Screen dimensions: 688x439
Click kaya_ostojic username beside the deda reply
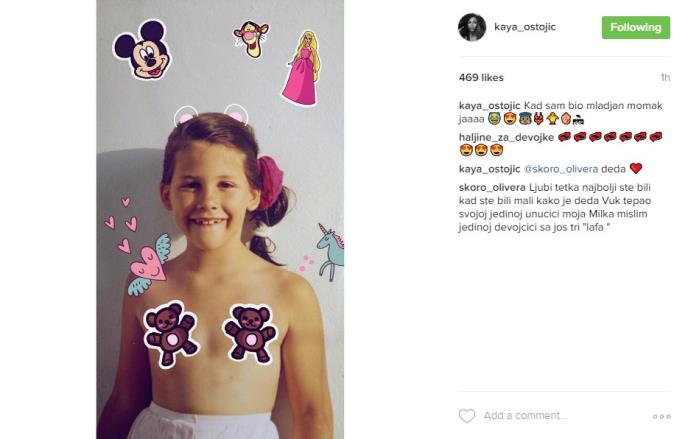[489, 169]
